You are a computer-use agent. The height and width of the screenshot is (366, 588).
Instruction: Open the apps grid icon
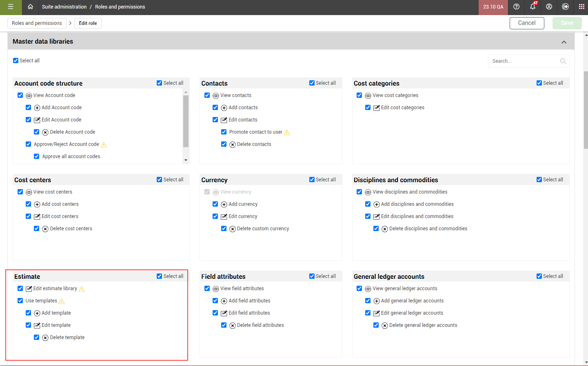click(x=581, y=7)
